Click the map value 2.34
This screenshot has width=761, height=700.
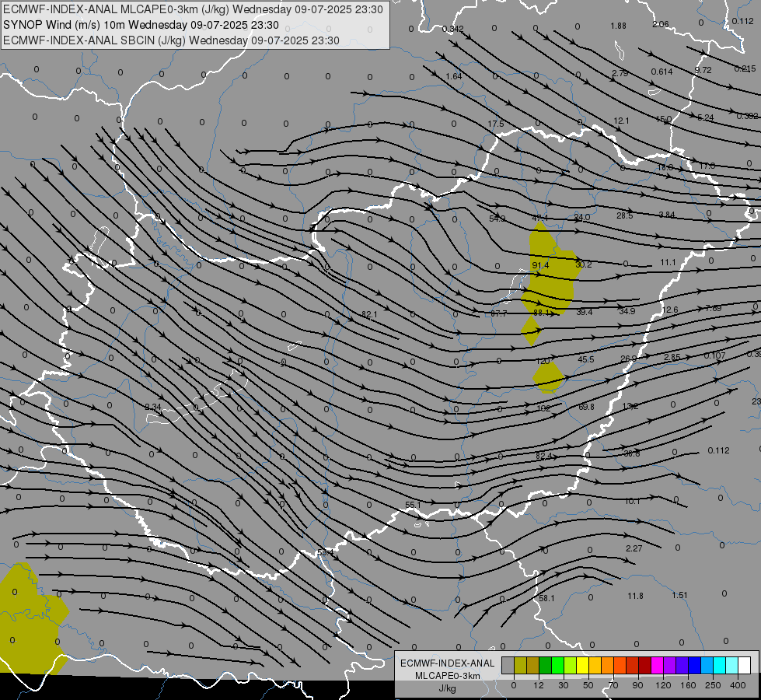[153, 407]
